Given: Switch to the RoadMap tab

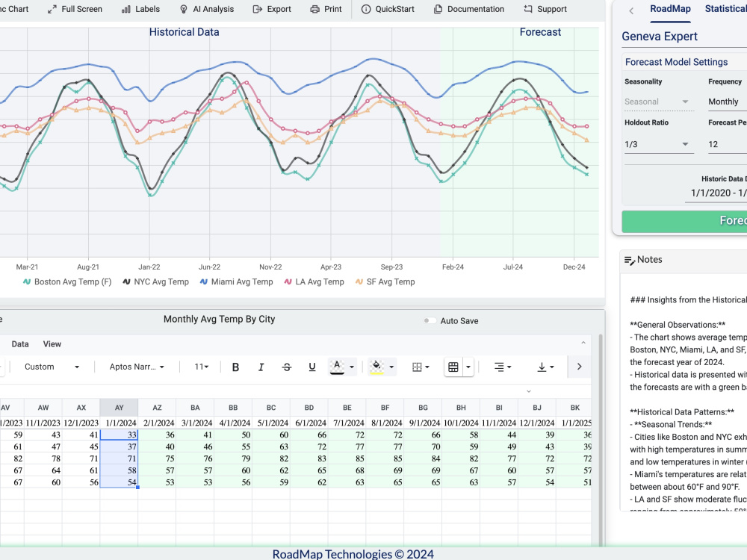Looking at the screenshot, I should point(670,9).
